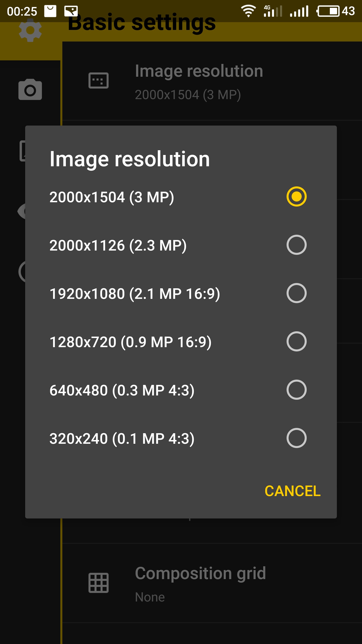Select the 2000x1504 (3 MP) radio button
362x644 pixels.
(x=296, y=196)
